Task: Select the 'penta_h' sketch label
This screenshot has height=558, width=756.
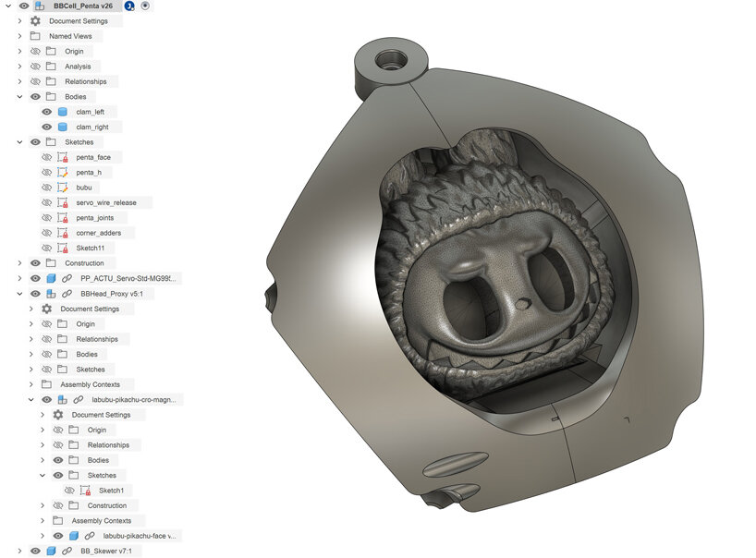Action: (x=89, y=172)
